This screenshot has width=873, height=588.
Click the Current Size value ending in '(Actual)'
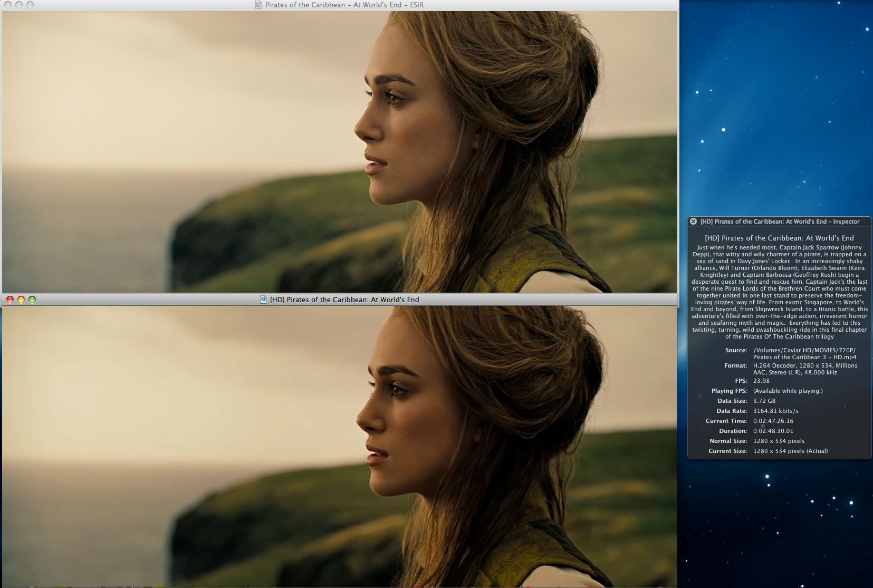coord(790,451)
